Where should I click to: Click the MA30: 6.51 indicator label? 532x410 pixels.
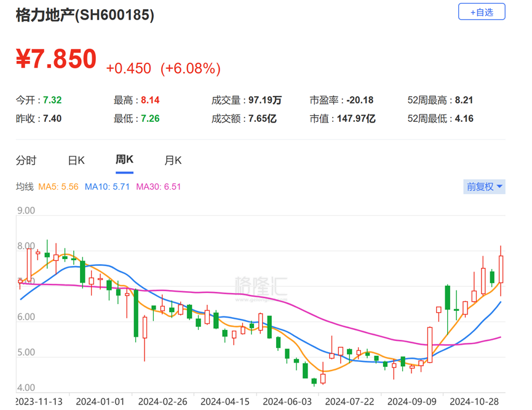tap(159, 187)
